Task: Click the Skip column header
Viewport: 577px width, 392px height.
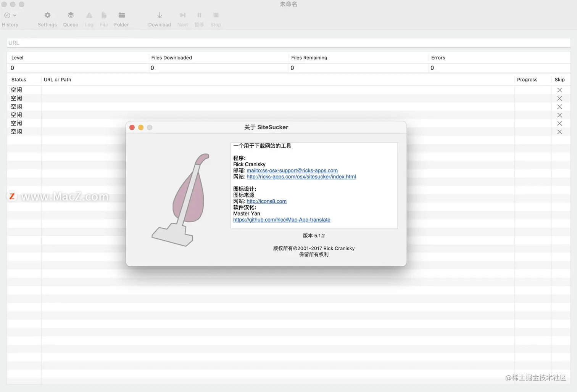Action: [559, 80]
